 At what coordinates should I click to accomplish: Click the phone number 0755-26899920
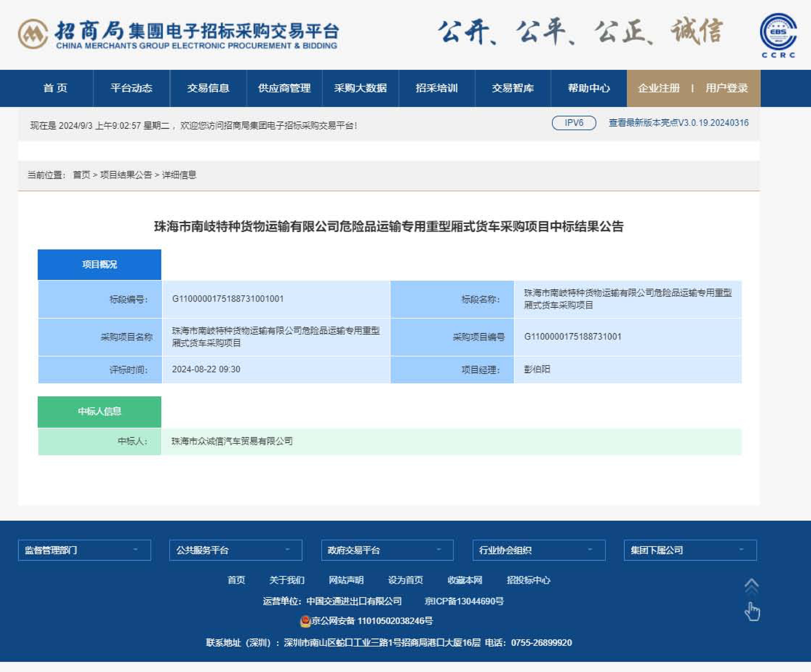(541, 643)
